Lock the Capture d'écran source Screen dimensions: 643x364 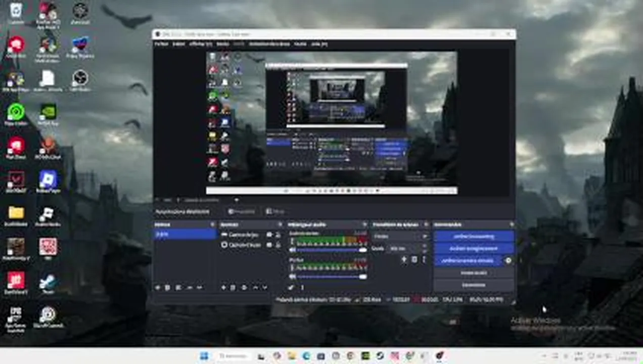278,245
